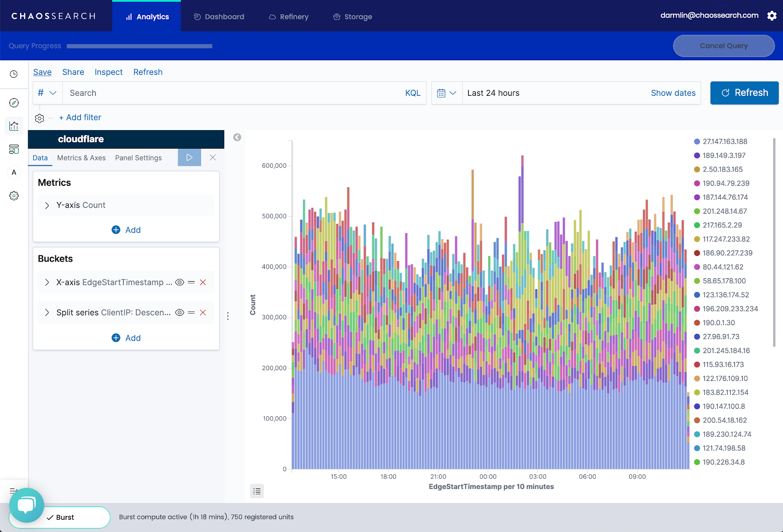Click color dot for 201.248.14.67

click(x=697, y=211)
